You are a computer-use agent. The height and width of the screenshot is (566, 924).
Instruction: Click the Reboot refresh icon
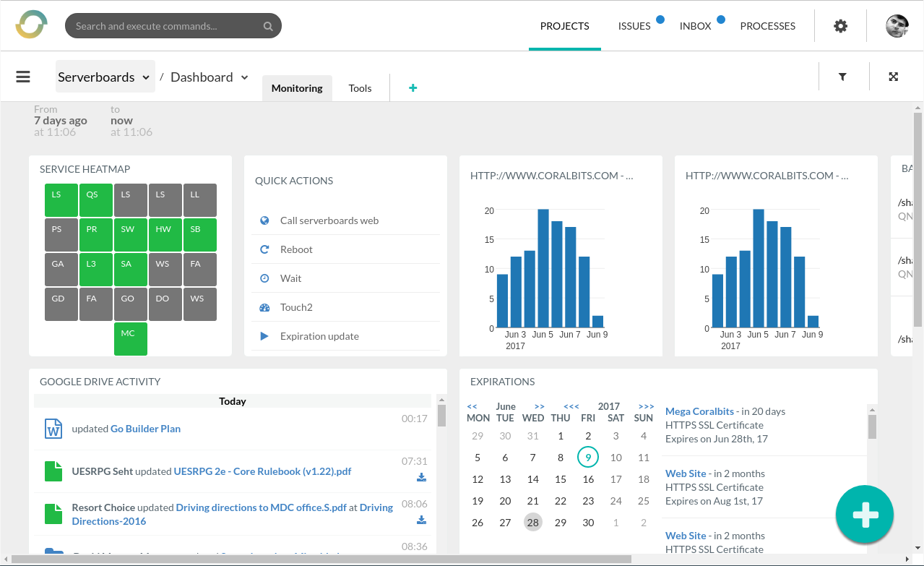click(264, 249)
